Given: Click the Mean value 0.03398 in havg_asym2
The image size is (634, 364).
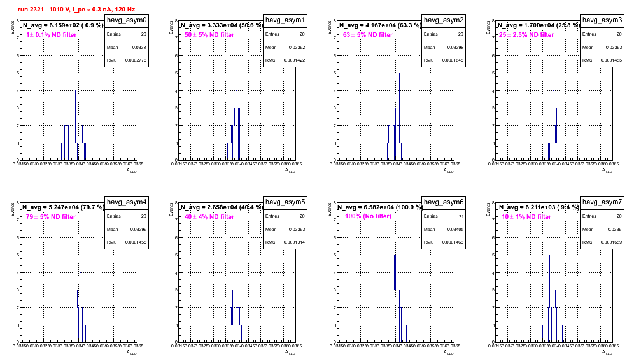Looking at the screenshot, I should 455,47.
